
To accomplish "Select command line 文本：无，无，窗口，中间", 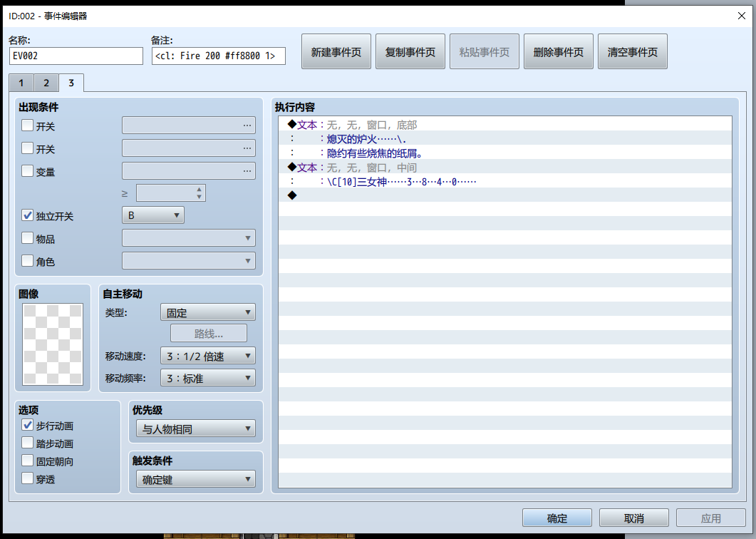I will point(504,168).
